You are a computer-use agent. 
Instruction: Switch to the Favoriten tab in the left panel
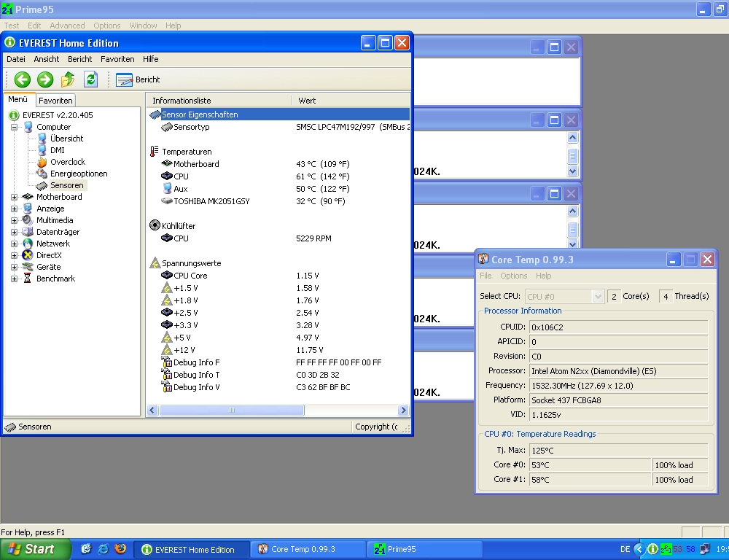click(x=55, y=101)
